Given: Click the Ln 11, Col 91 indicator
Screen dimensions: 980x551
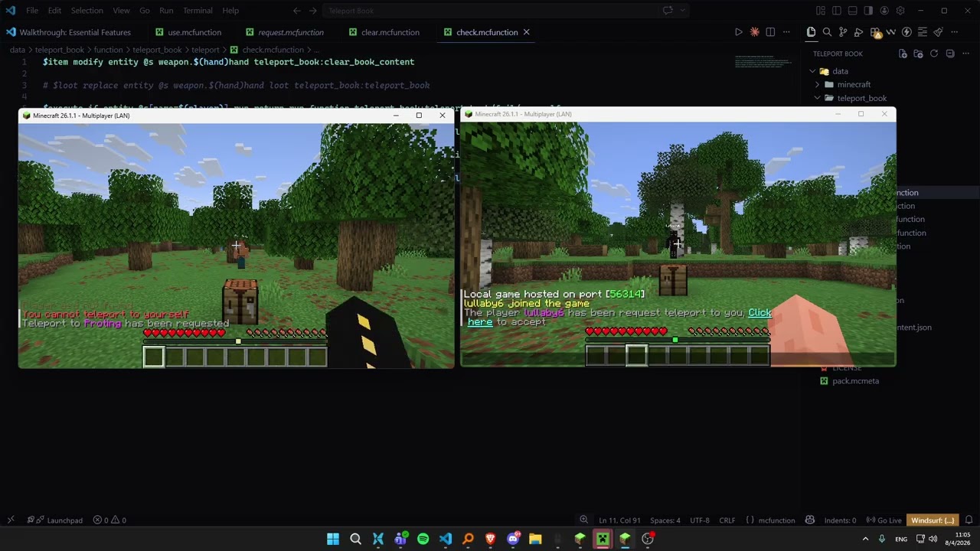Looking at the screenshot, I should [x=619, y=520].
